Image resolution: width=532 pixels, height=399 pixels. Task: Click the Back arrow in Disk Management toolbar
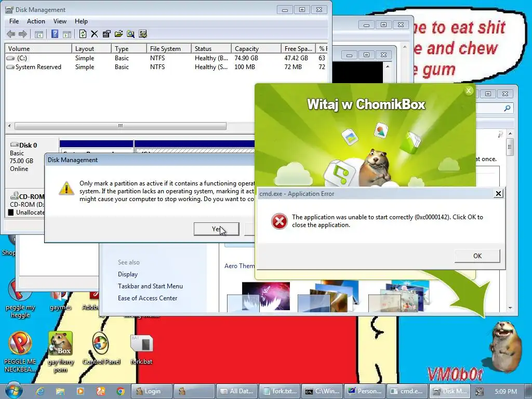11,34
